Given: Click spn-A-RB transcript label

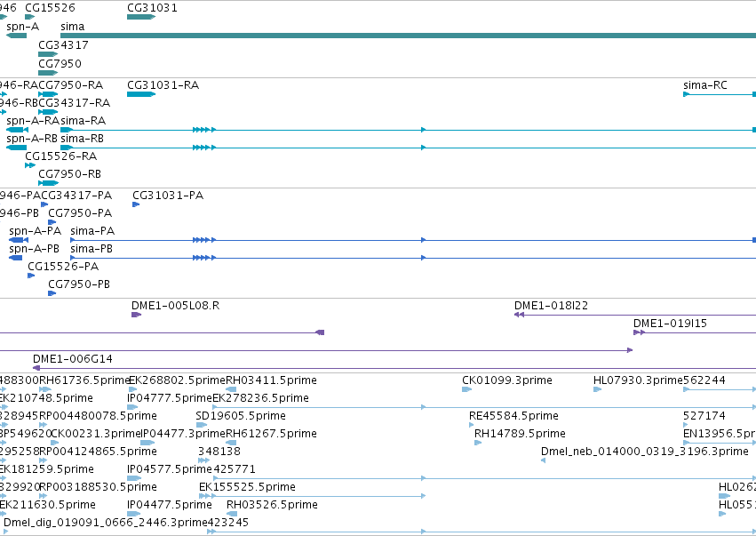Looking at the screenshot, I should (x=32, y=139).
